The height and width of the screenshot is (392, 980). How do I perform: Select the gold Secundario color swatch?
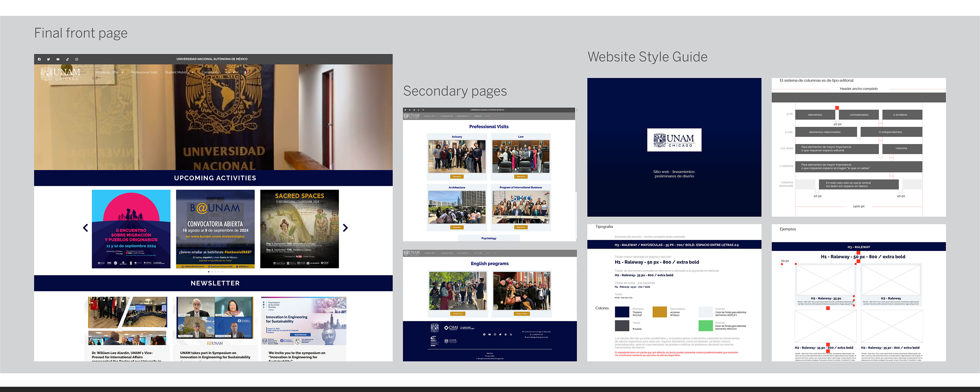tap(660, 312)
